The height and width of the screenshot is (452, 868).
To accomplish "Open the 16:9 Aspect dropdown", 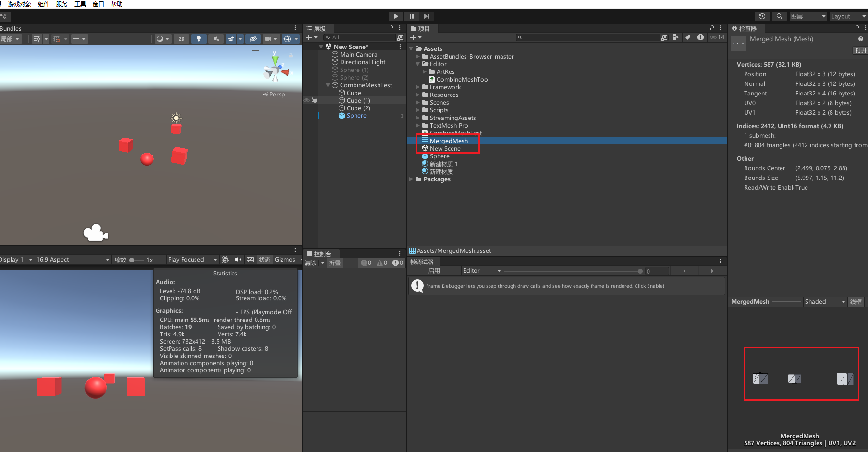I will pos(72,260).
